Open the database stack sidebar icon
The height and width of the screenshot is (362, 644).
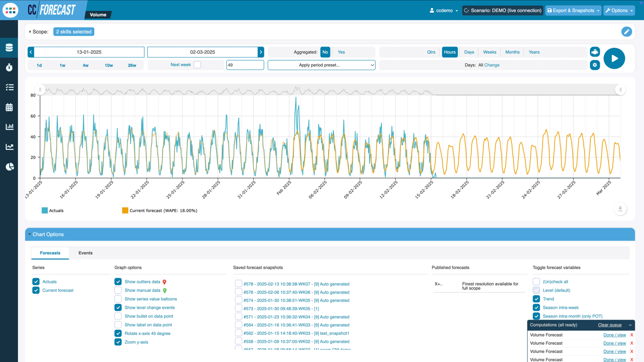pyautogui.click(x=9, y=47)
